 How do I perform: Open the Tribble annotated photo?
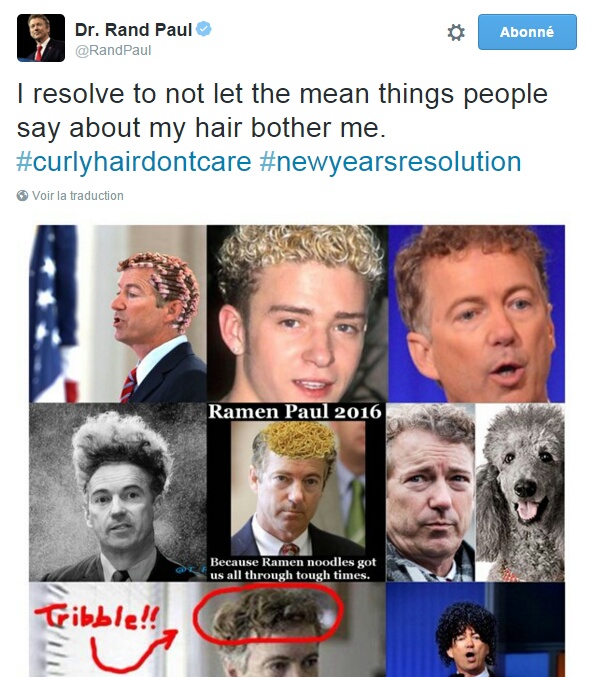pyautogui.click(x=207, y=630)
